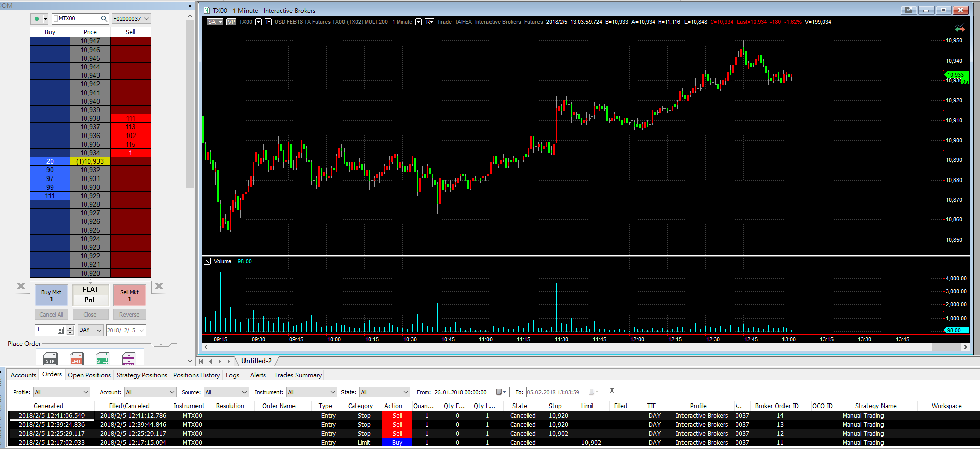Click the Sell Mkt button

click(129, 295)
